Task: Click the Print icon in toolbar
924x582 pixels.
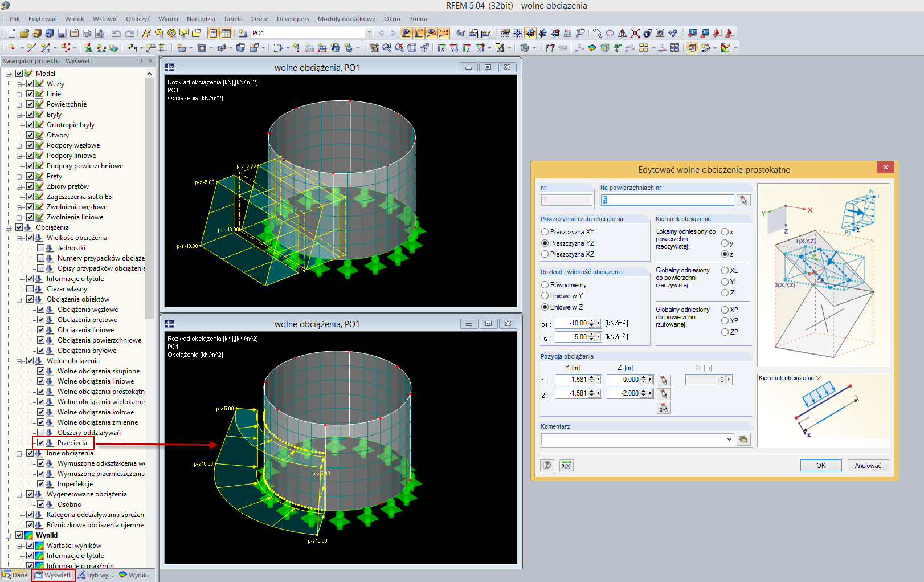Action: tap(87, 33)
